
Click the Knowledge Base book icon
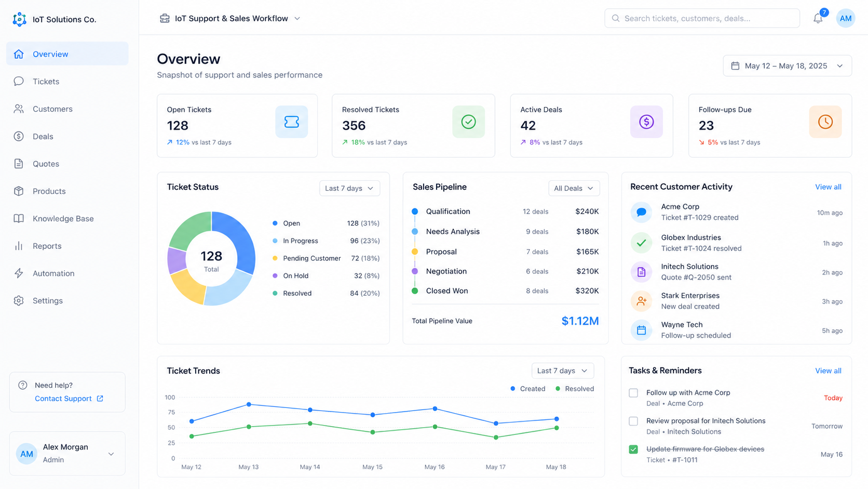[19, 218]
